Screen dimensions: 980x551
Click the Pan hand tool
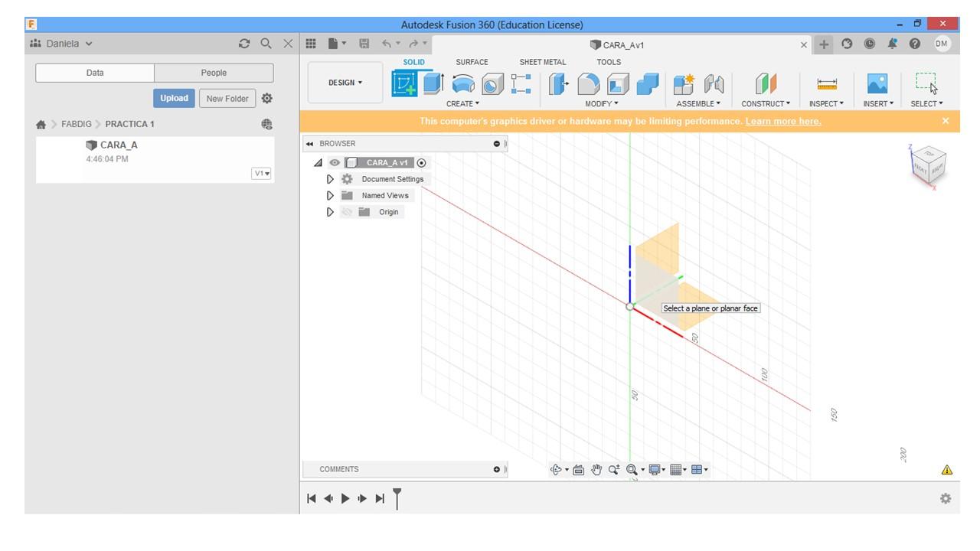[596, 470]
